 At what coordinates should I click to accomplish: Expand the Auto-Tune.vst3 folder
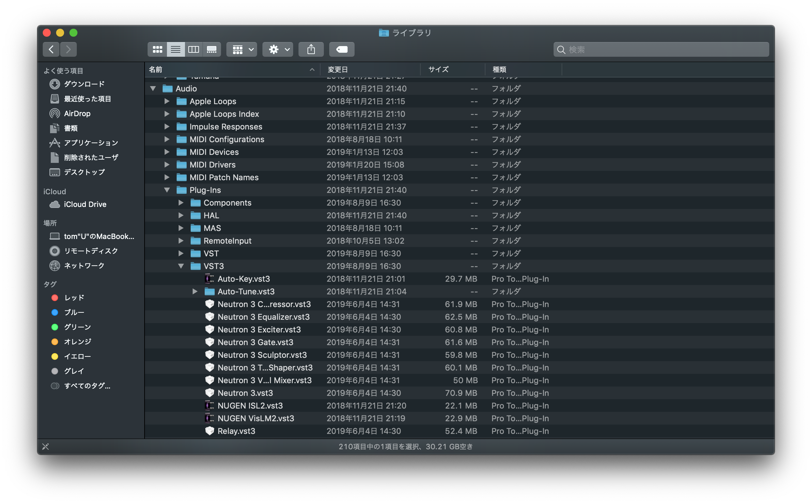click(195, 291)
